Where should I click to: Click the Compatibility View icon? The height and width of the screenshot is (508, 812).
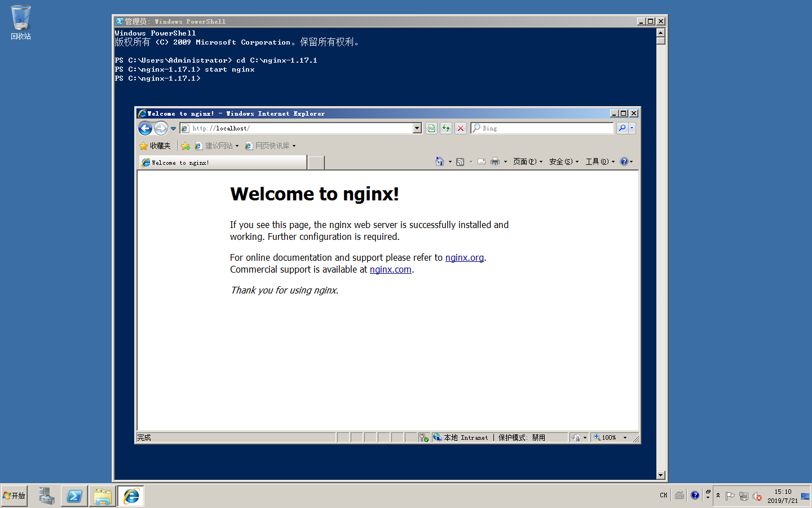(x=431, y=128)
